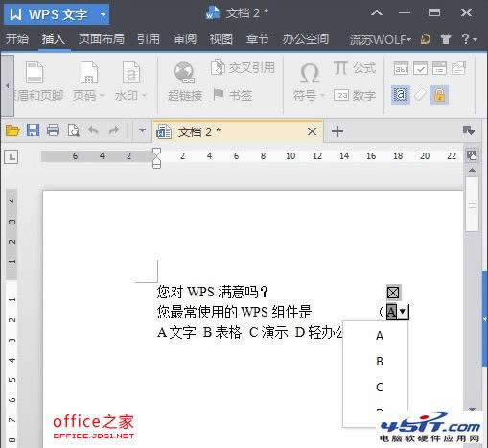The height and width of the screenshot is (448, 488).
Task: Click the tab stop selector L box
Action: (x=12, y=156)
